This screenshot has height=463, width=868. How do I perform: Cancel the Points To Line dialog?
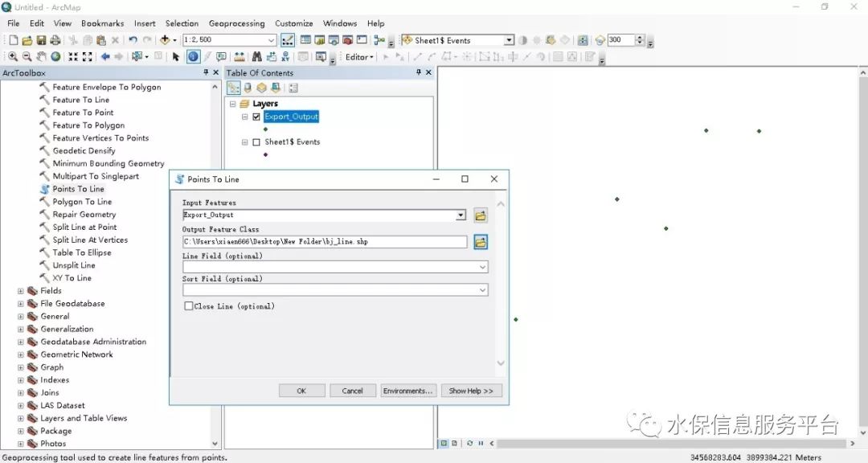click(353, 391)
